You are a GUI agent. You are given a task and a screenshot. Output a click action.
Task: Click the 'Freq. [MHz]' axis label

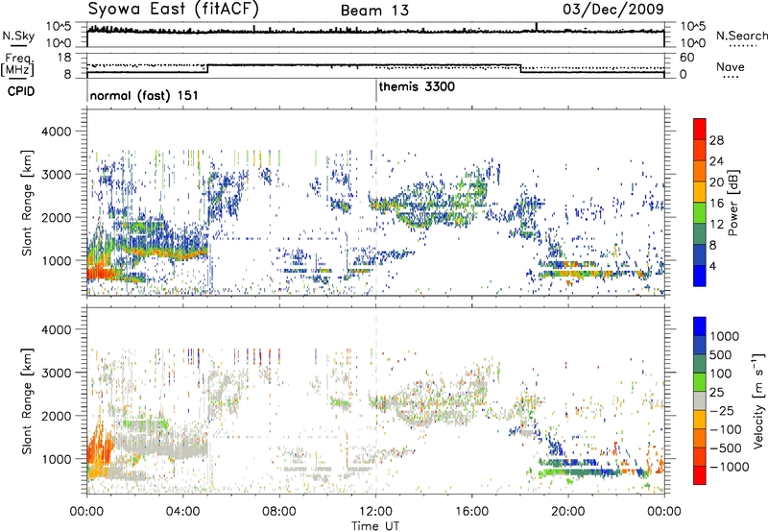tap(17, 64)
